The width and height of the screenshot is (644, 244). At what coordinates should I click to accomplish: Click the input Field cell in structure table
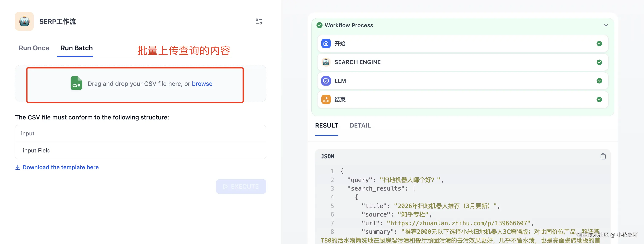click(37, 150)
